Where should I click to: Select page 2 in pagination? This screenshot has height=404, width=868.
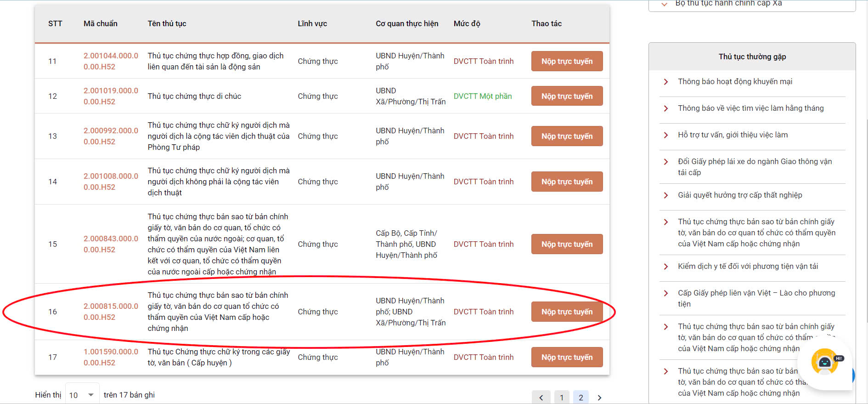tap(581, 398)
